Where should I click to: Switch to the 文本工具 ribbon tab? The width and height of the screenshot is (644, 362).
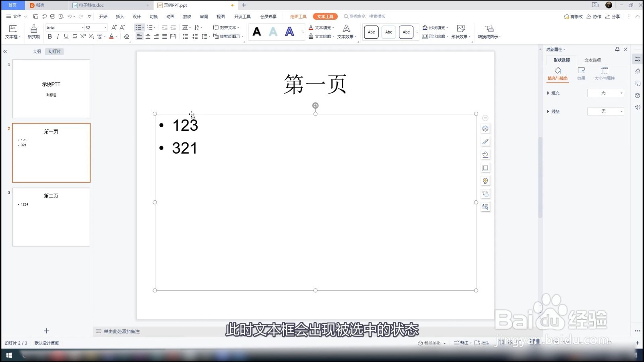pyautogui.click(x=325, y=16)
